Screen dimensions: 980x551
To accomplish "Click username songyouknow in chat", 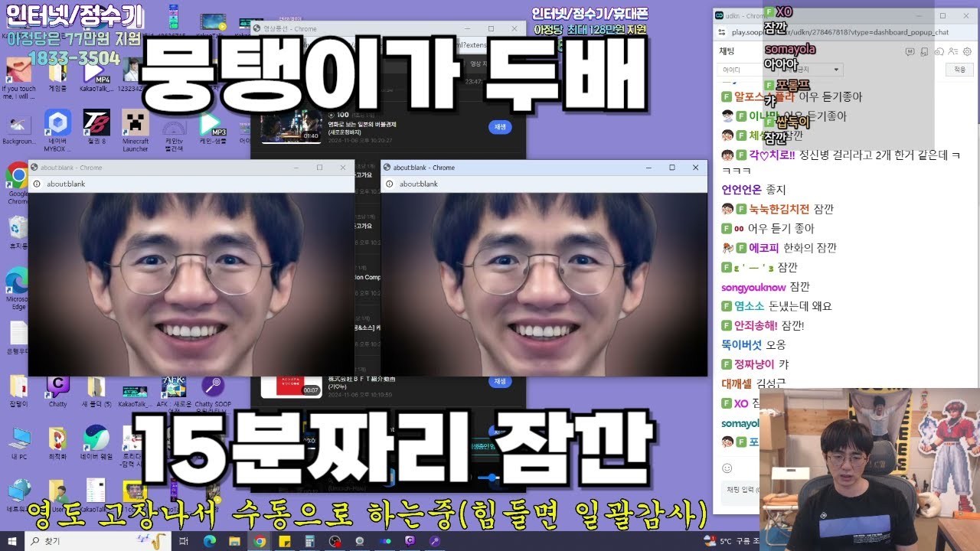I will [753, 287].
